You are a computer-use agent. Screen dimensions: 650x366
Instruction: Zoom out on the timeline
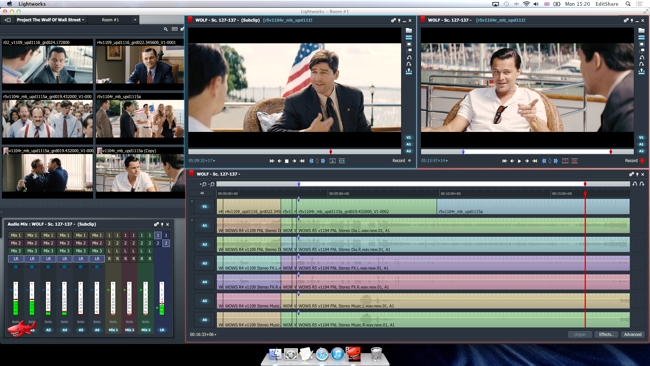[212, 184]
